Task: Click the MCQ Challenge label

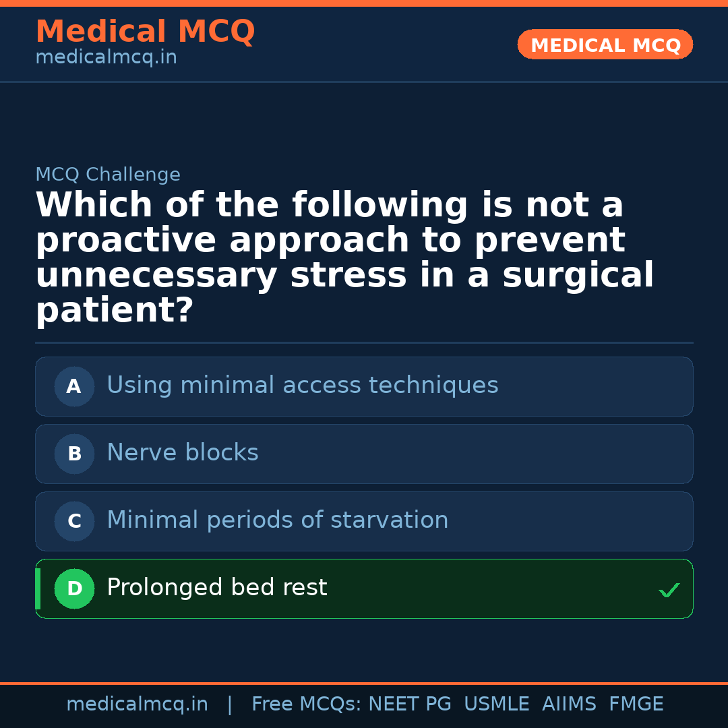Action: [108, 175]
